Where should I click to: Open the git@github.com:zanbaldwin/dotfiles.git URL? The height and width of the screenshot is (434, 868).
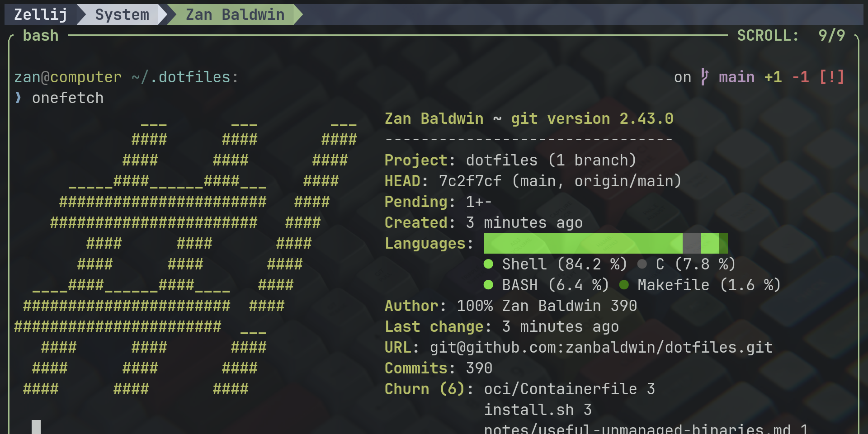(x=601, y=347)
